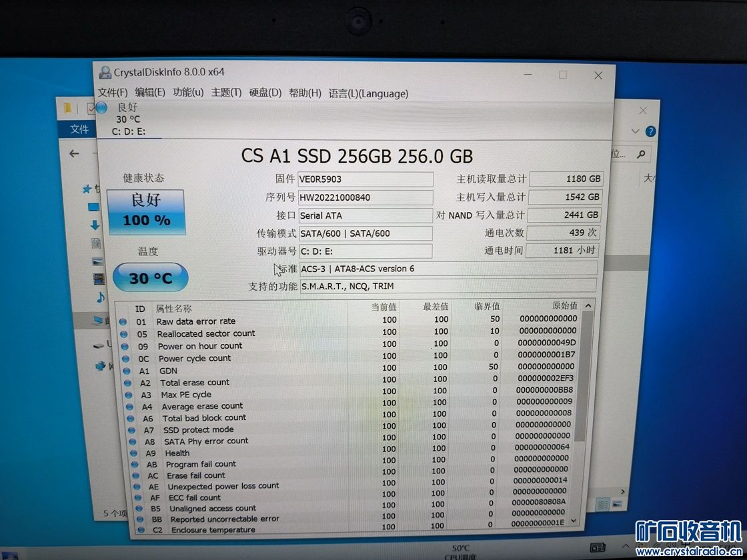This screenshot has height=560, width=747.
Task: Expand the File Explorer ribbon chevron
Action: 634,131
